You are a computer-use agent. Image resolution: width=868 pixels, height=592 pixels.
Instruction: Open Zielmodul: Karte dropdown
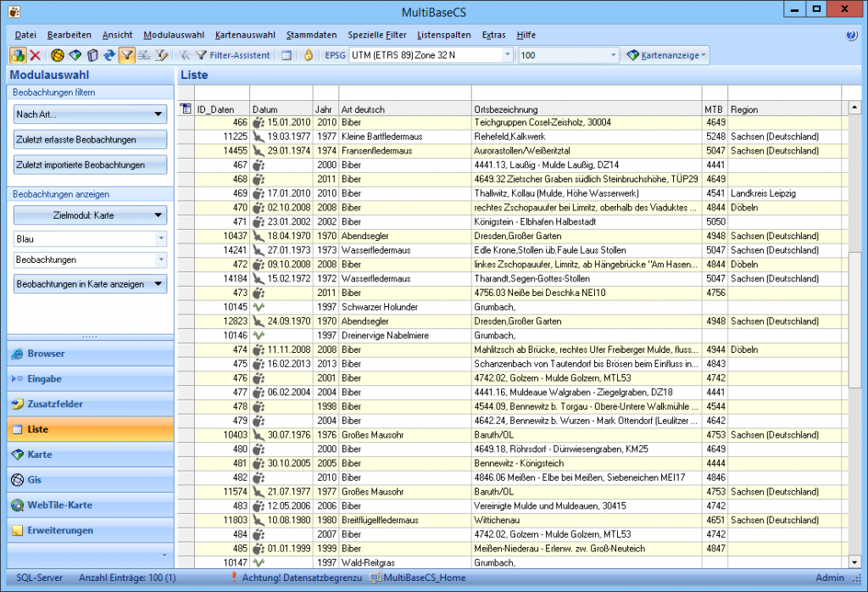pyautogui.click(x=90, y=215)
